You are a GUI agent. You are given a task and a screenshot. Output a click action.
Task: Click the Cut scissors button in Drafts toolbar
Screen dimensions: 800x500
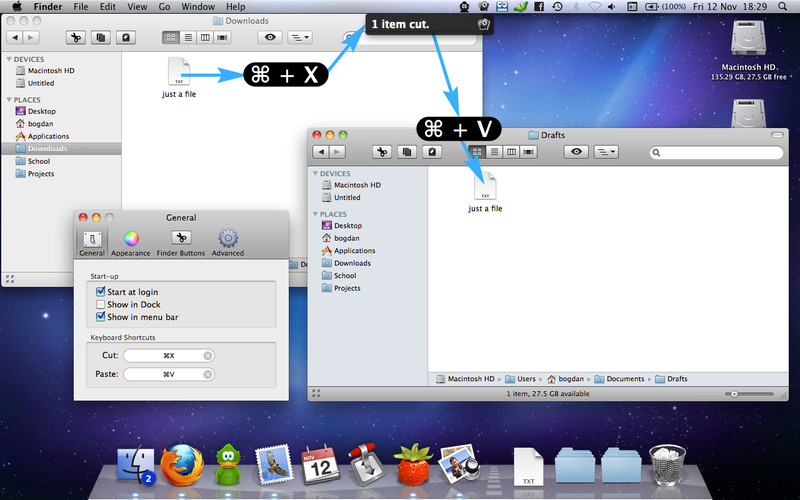pos(380,152)
